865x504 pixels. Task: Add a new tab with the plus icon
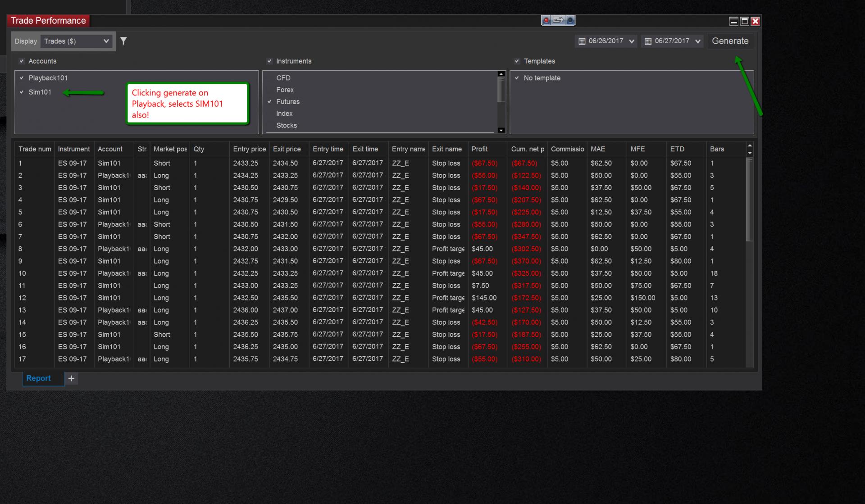pyautogui.click(x=71, y=378)
